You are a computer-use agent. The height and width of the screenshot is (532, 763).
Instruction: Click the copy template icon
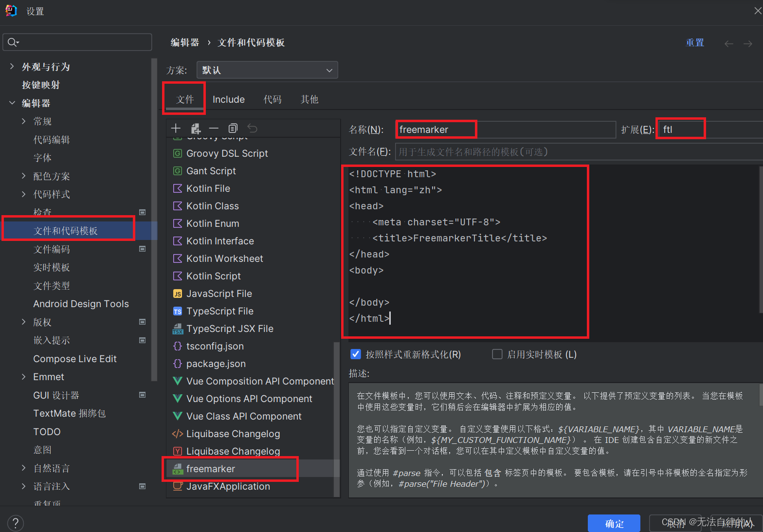click(233, 128)
